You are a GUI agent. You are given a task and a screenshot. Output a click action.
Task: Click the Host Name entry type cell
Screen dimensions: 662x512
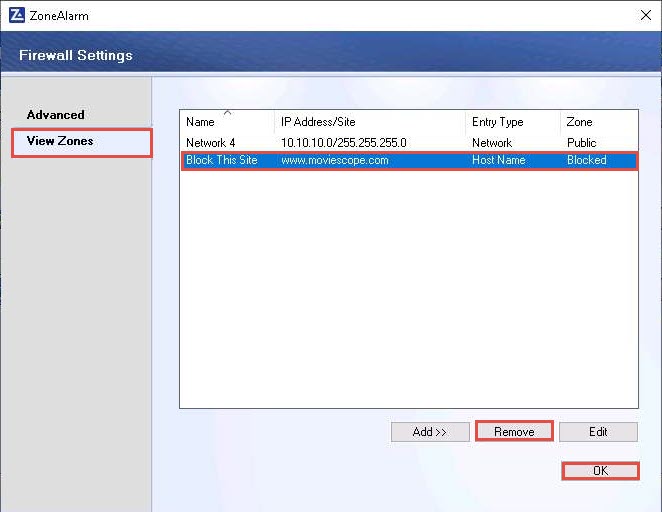click(x=498, y=160)
